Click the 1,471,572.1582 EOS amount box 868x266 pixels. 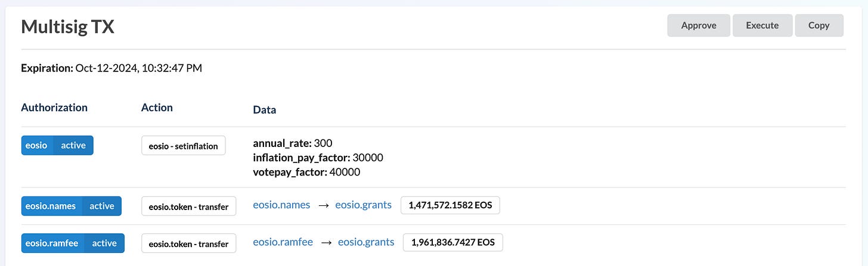(450, 205)
